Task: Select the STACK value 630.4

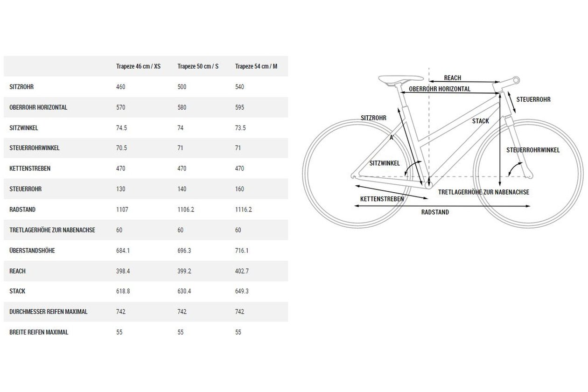Action: tap(185, 291)
